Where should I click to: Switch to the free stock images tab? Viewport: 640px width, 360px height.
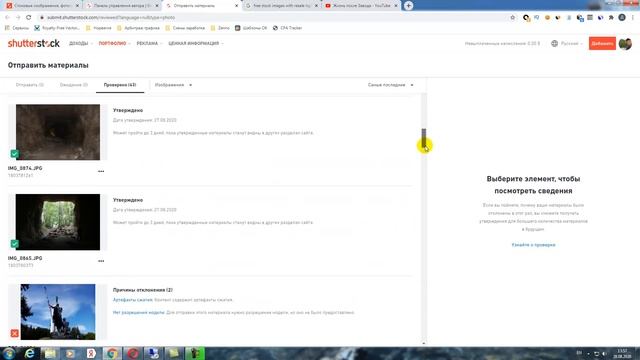coord(282,6)
